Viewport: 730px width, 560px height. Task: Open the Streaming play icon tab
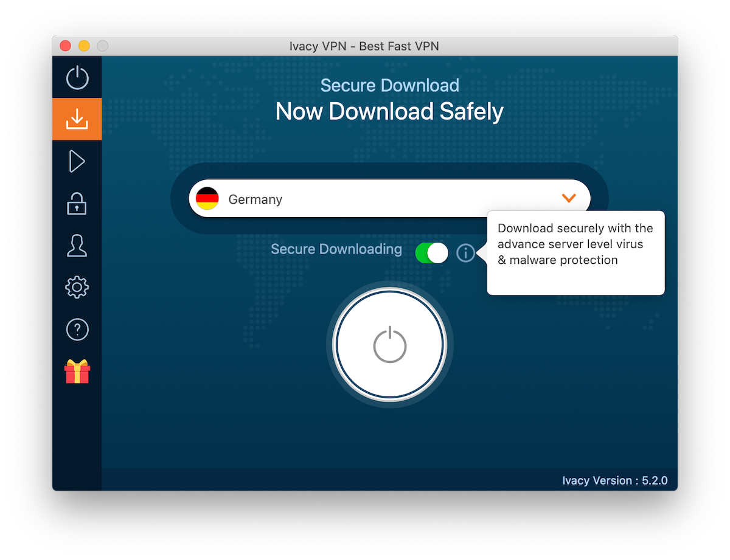pos(77,162)
